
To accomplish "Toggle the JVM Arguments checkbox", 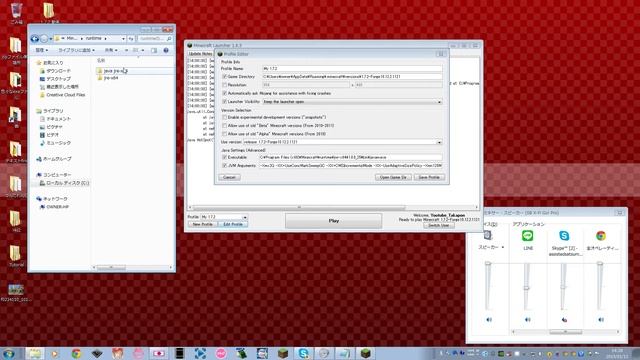I will (x=224, y=165).
